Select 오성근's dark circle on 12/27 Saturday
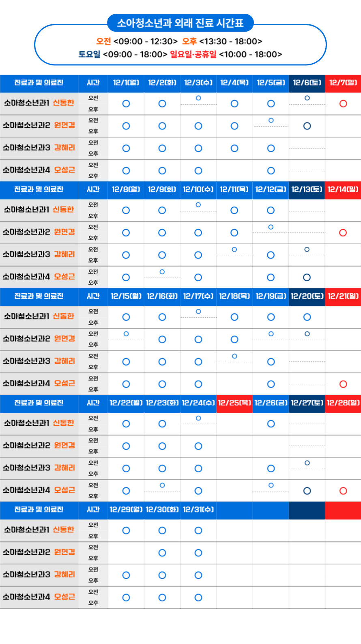Image resolution: width=361 pixels, height=644 pixels. click(x=307, y=491)
